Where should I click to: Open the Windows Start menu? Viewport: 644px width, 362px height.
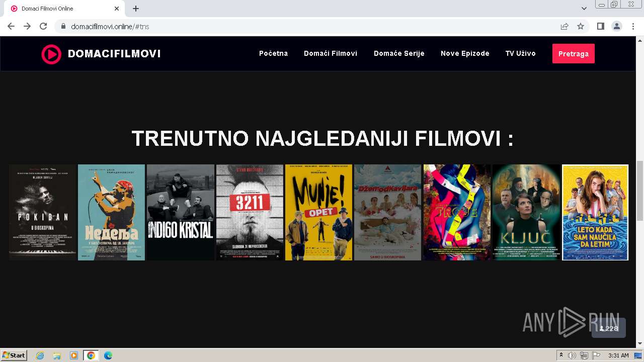point(14,355)
